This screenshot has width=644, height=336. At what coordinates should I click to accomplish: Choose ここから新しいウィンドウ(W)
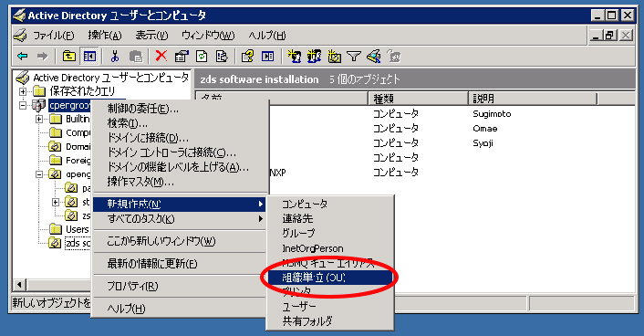tap(181, 241)
